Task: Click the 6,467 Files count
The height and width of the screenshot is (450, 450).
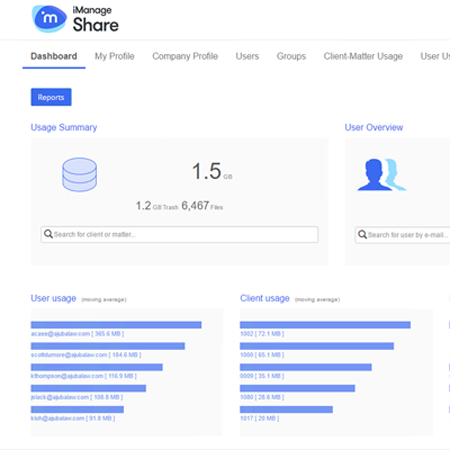Action: click(202, 206)
